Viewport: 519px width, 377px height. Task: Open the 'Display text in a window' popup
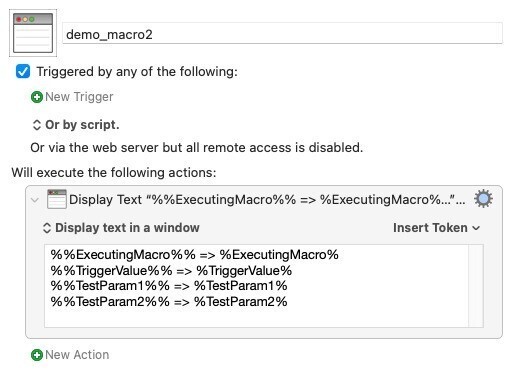pyautogui.click(x=121, y=228)
